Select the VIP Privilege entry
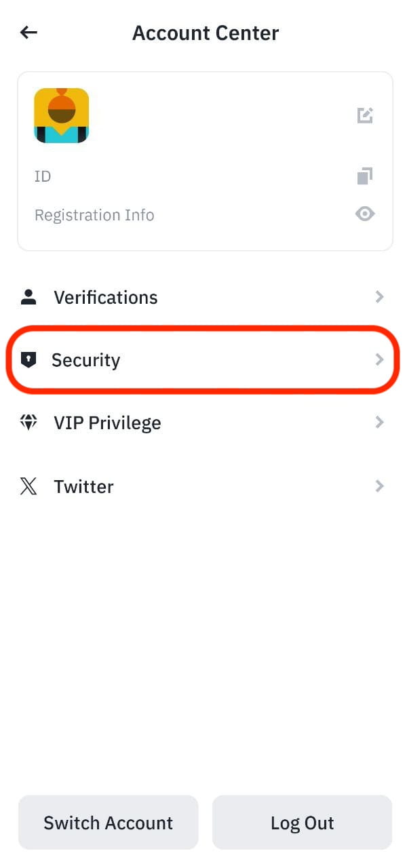The image size is (407, 868). pyautogui.click(x=107, y=422)
